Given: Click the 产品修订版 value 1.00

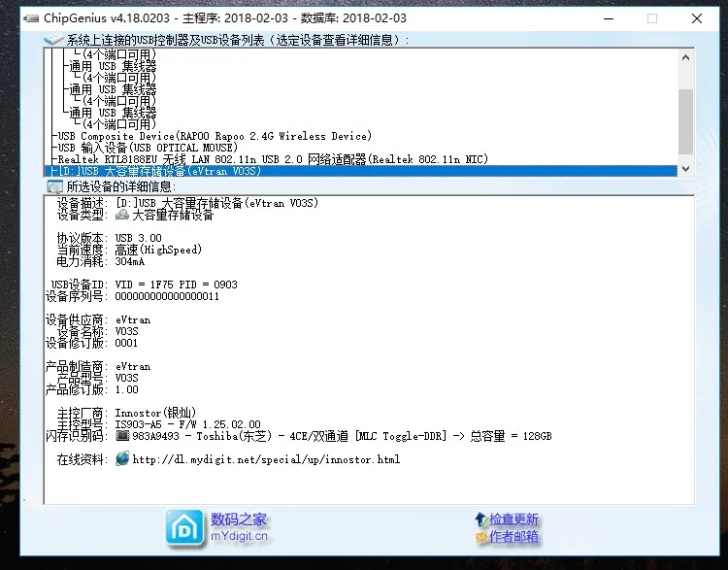Looking at the screenshot, I should (127, 389).
